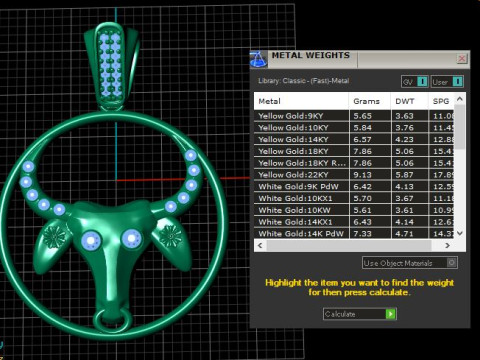Select the Yellow Gold:22KY row

[x=354, y=175]
